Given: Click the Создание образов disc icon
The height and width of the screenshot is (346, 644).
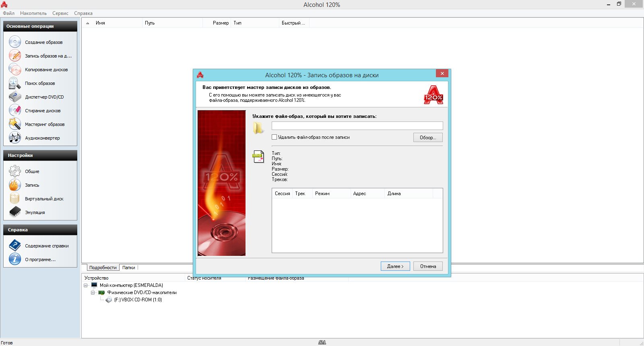Looking at the screenshot, I should pos(15,42).
